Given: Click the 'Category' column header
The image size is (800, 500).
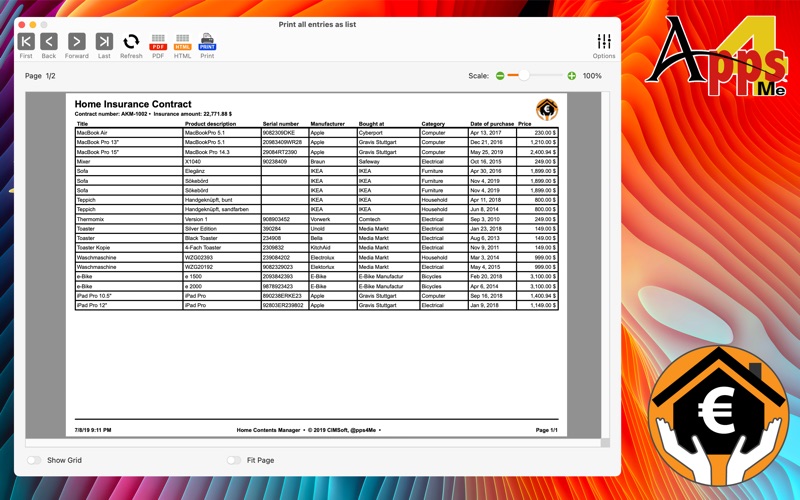Looking at the screenshot, I should pos(433,123).
